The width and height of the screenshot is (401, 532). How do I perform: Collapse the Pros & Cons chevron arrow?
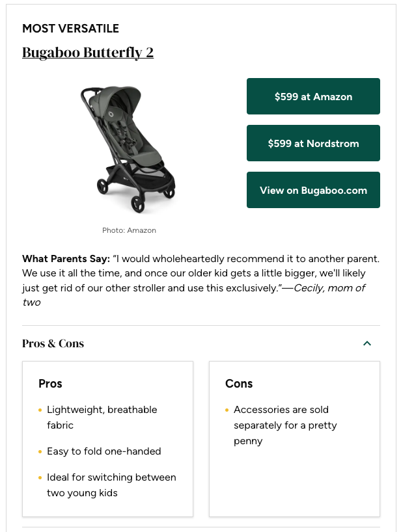click(367, 343)
